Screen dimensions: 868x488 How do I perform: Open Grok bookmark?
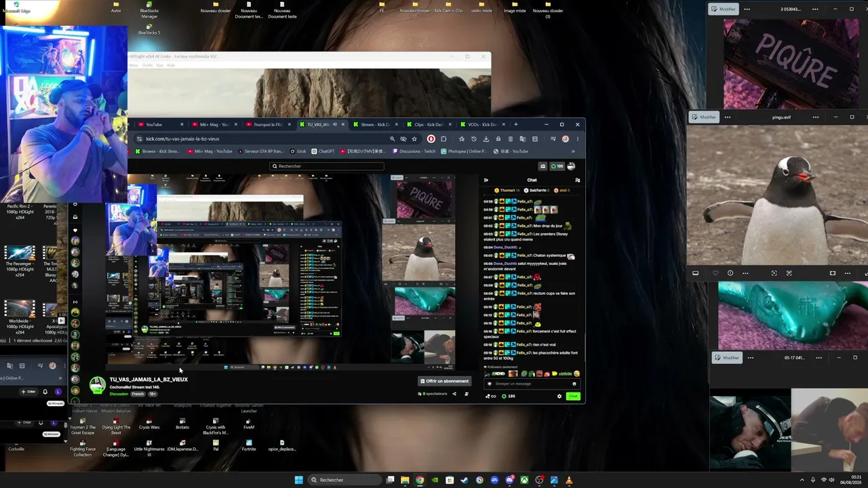point(298,151)
